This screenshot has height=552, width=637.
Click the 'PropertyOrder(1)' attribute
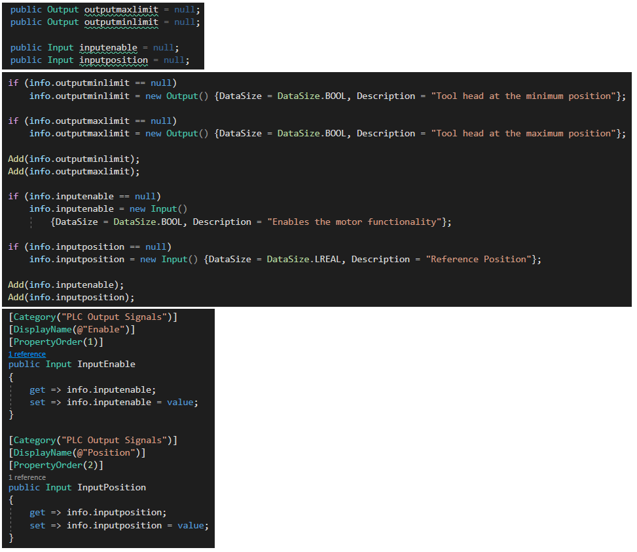point(56,342)
